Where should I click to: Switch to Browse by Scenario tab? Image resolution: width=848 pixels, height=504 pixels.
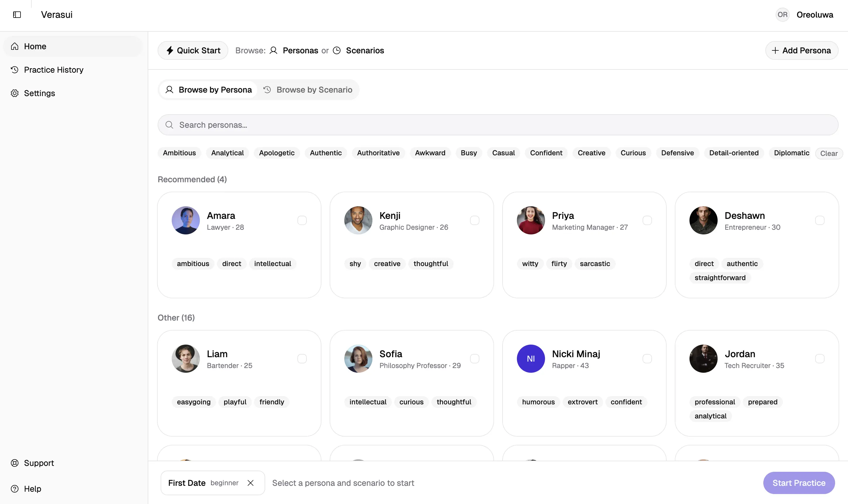pos(308,90)
